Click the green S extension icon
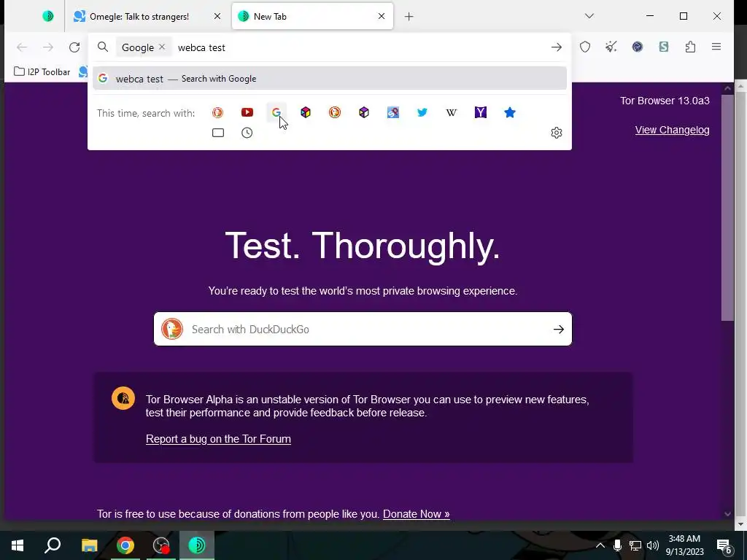 point(664,47)
